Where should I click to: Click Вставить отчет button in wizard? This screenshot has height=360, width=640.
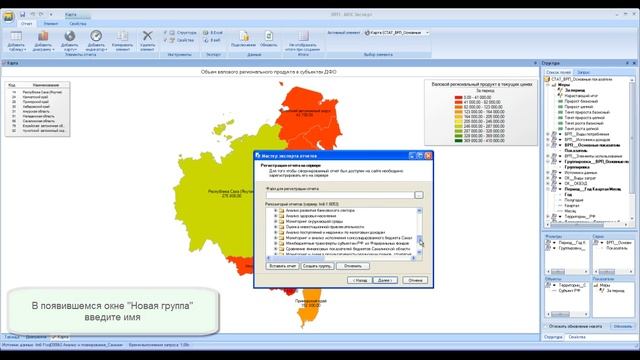(x=282, y=266)
